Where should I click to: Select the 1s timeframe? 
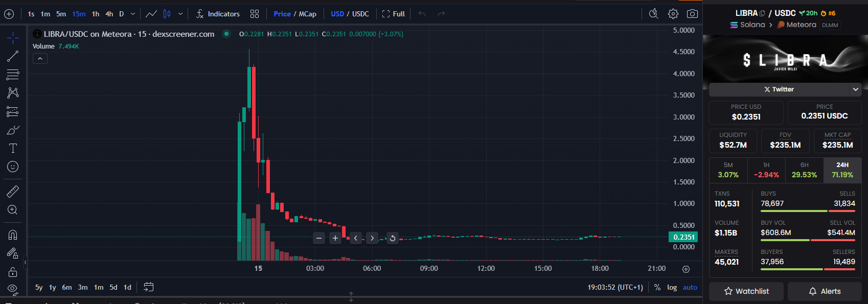pyautogui.click(x=31, y=14)
